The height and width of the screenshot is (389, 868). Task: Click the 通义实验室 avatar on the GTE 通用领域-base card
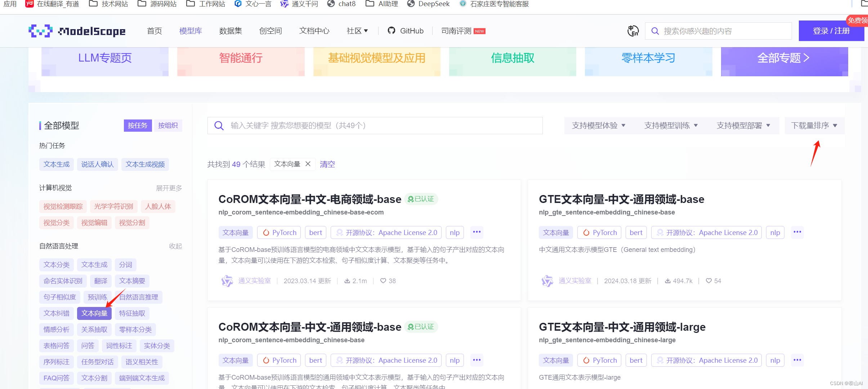tap(547, 281)
